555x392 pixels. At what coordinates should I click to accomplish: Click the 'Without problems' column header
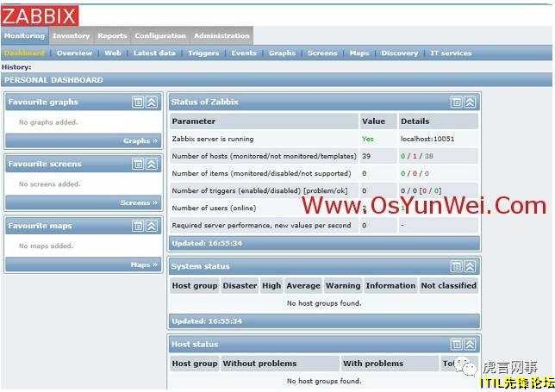(x=280, y=364)
